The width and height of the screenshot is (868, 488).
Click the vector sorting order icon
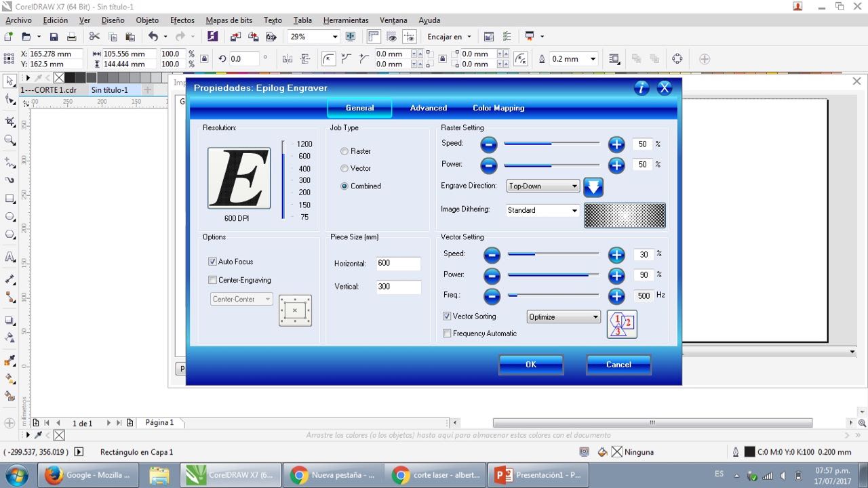[622, 323]
